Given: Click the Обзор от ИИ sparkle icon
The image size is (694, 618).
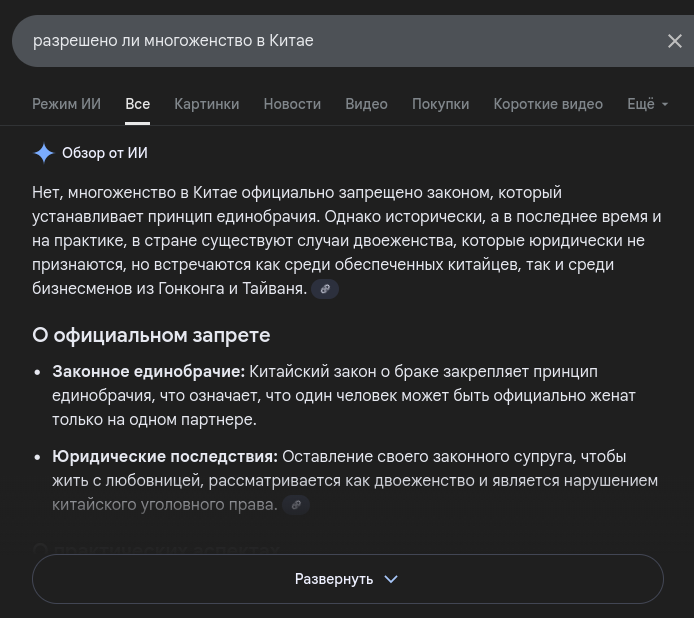Looking at the screenshot, I should [x=44, y=153].
